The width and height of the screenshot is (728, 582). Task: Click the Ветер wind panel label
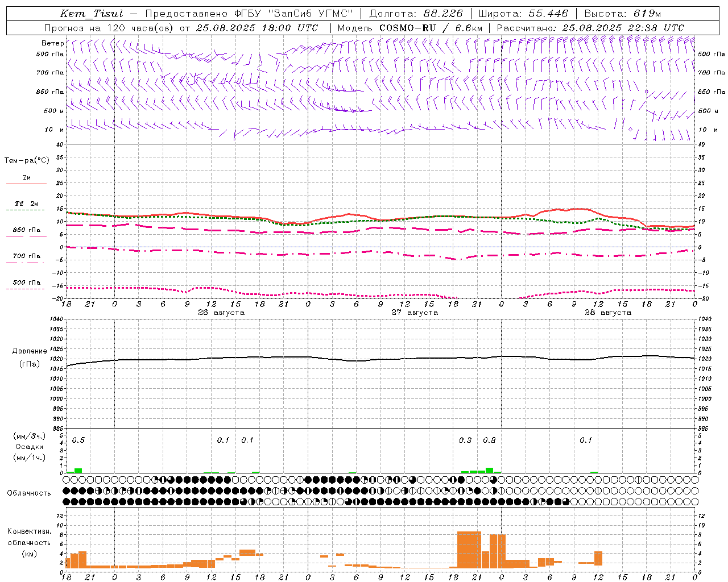[x=52, y=43]
